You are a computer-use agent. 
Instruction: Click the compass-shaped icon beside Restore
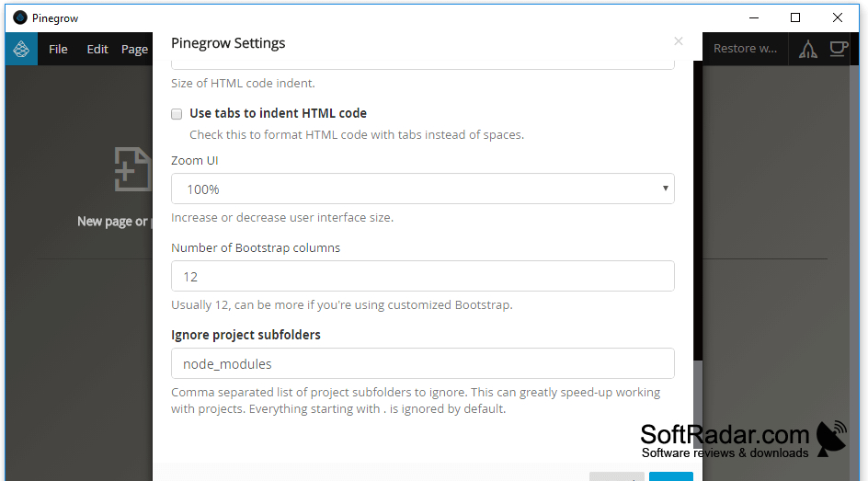(807, 50)
